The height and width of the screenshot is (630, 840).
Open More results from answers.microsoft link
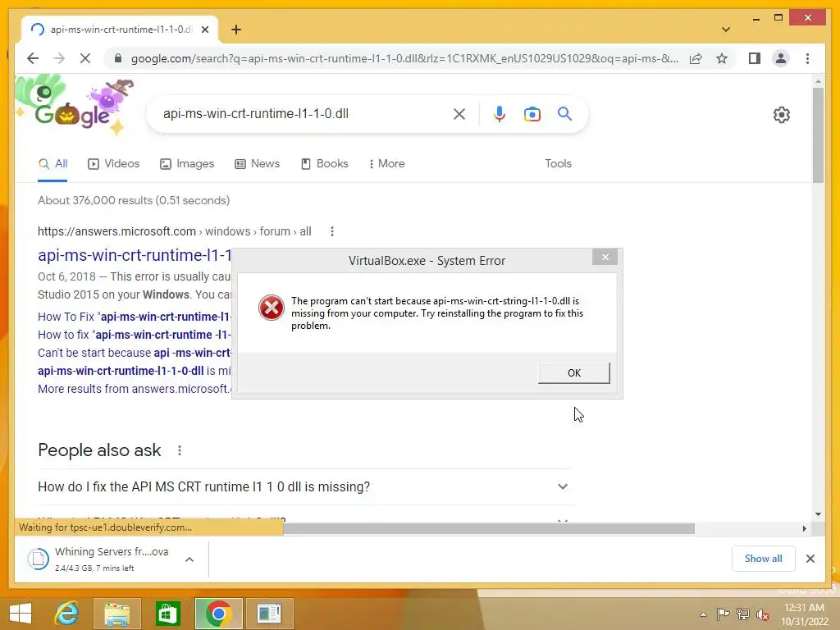pos(135,389)
